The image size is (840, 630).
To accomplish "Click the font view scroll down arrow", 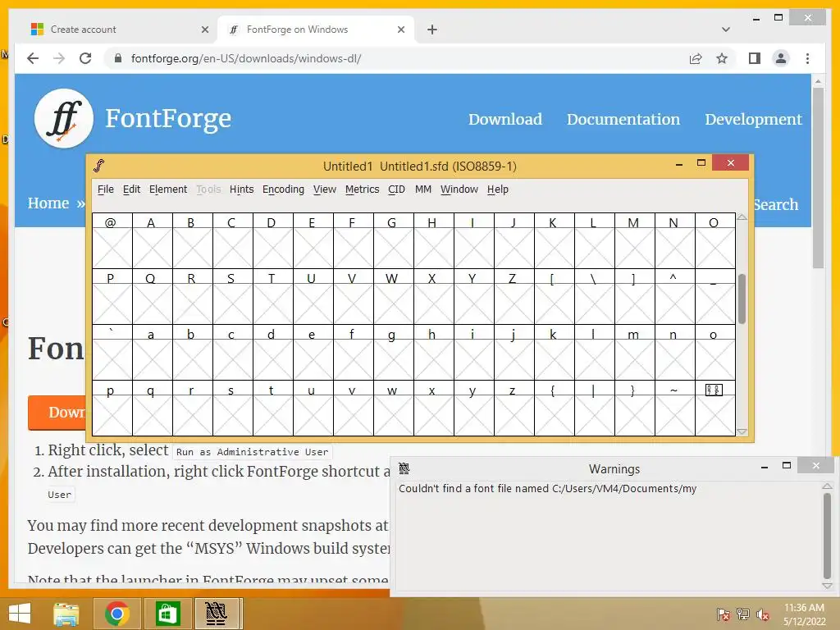I will [x=742, y=431].
